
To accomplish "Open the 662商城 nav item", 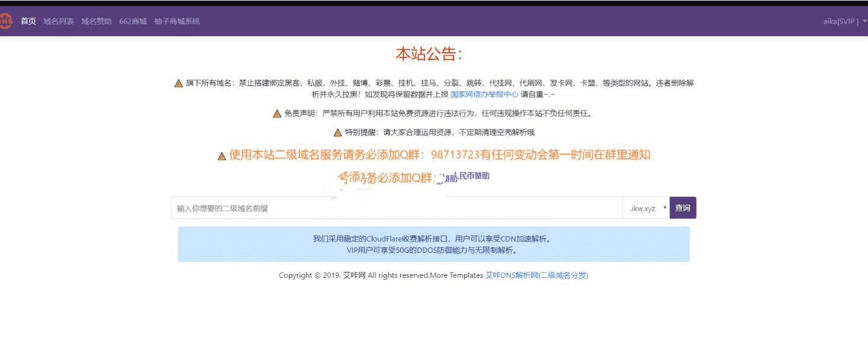I will coord(133,21).
